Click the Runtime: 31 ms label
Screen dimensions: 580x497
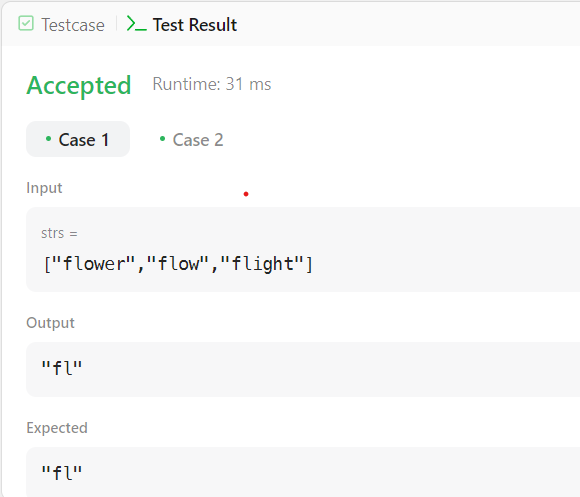coord(212,84)
